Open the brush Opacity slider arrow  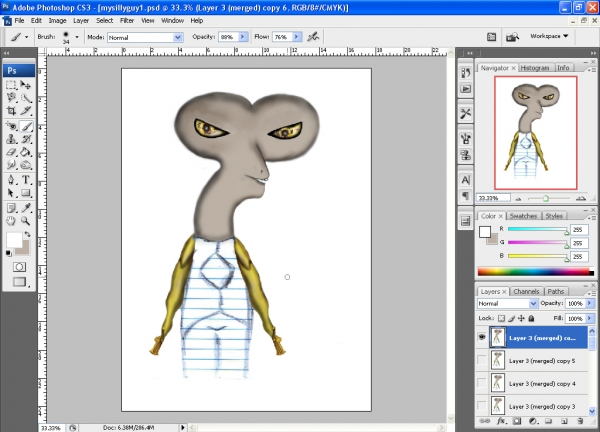click(x=243, y=37)
